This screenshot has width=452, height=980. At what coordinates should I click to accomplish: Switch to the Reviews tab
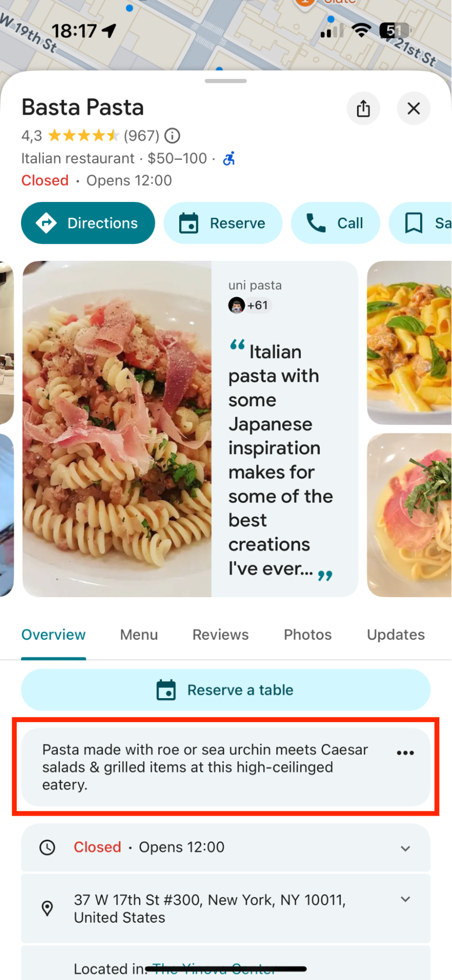[220, 634]
